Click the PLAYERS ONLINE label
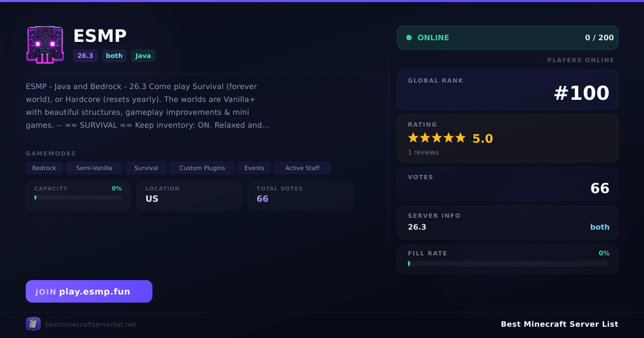 [x=581, y=60]
